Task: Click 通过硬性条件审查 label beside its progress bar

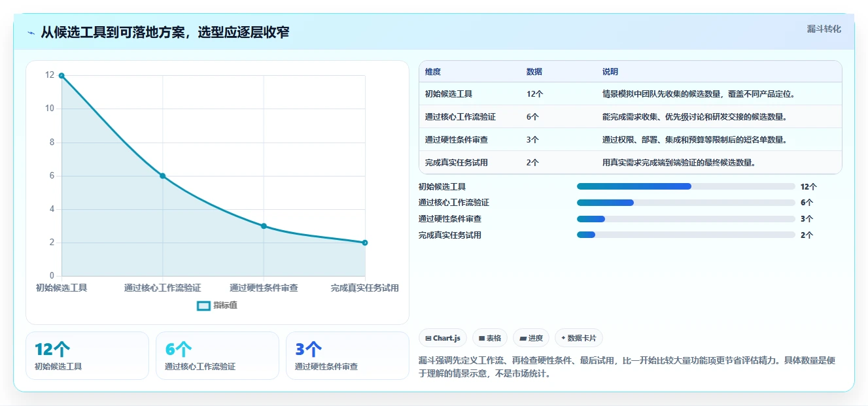Action: point(450,219)
